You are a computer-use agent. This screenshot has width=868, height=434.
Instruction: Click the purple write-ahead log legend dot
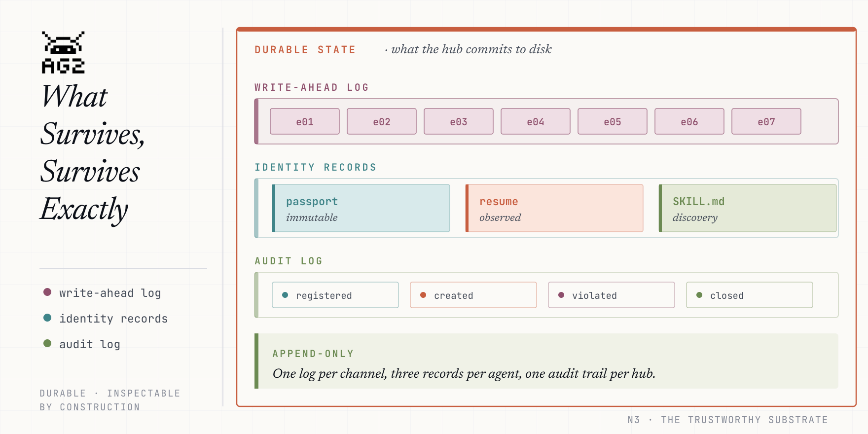point(47,292)
